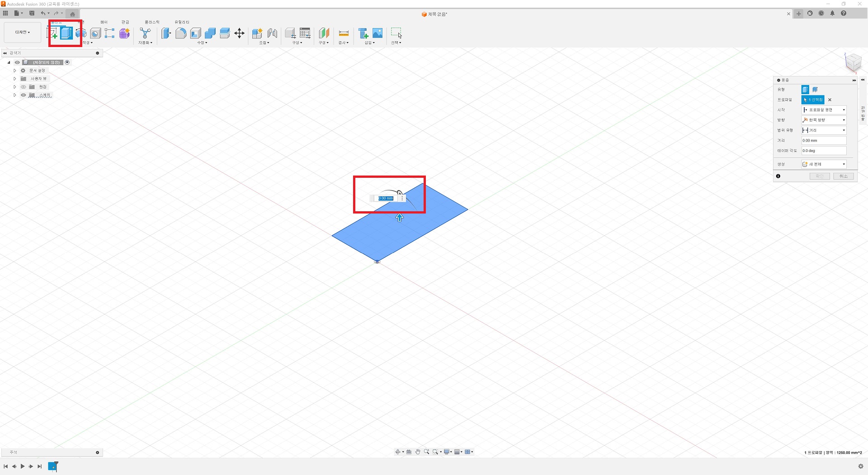Activate the root component radio button
The width and height of the screenshot is (868, 475).
(67, 62)
